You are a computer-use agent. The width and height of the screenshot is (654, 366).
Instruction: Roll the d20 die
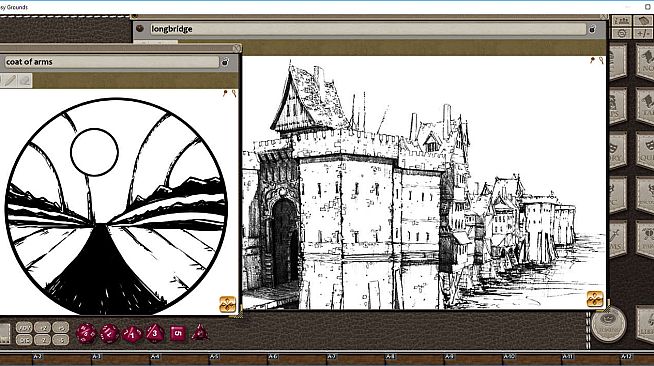[x=86, y=333]
